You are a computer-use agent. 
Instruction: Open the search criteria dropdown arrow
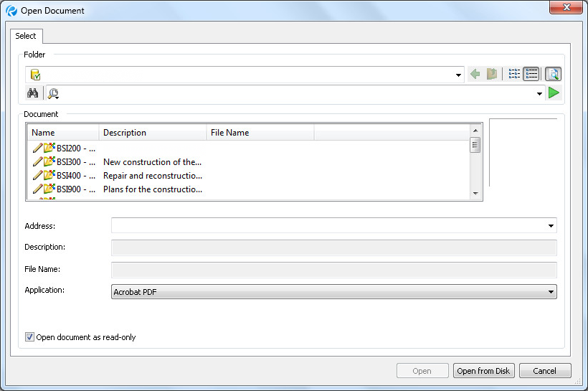point(539,94)
